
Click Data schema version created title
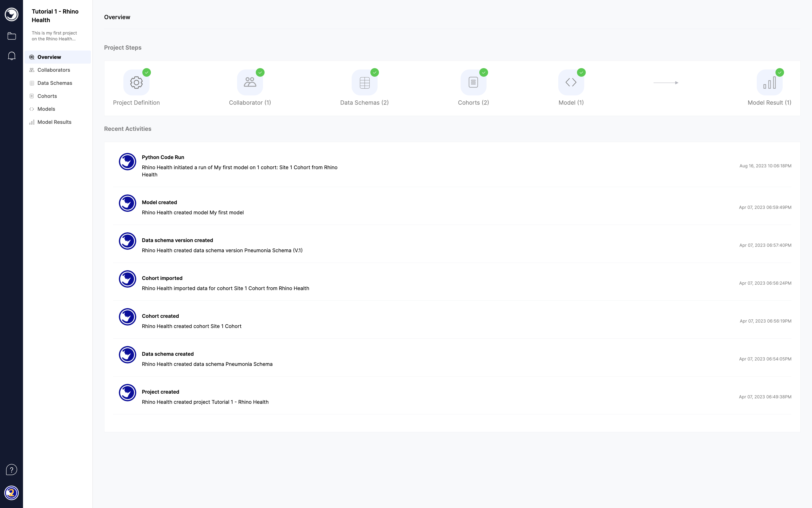tap(177, 240)
